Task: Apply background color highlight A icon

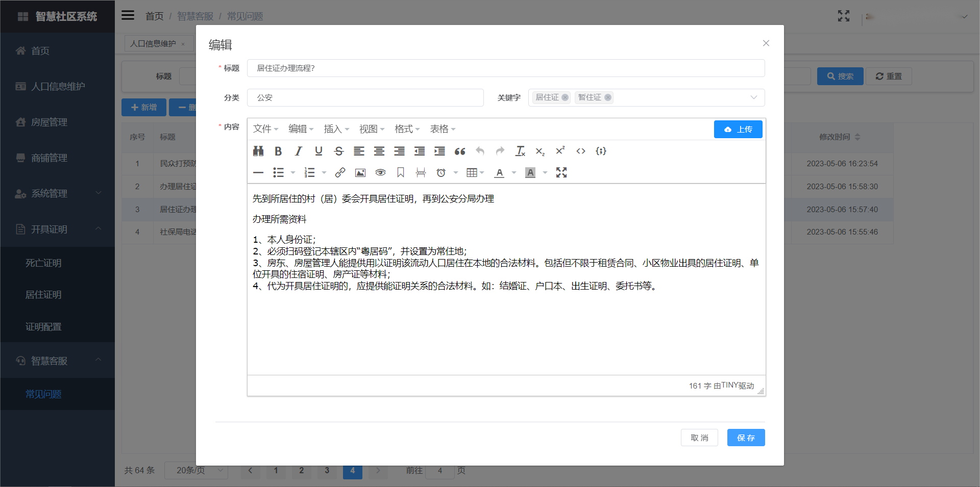Action: pyautogui.click(x=530, y=173)
